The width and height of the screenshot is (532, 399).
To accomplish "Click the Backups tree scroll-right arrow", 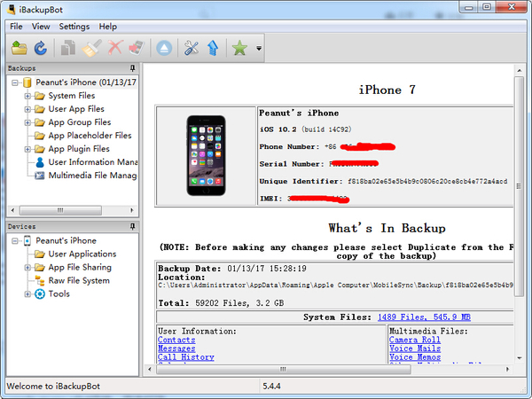I will tap(132, 210).
